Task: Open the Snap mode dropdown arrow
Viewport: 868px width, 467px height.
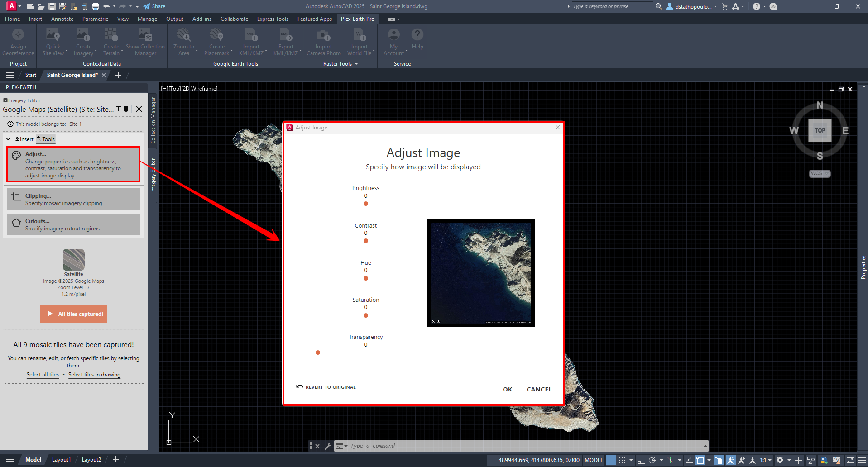Action: [x=631, y=460]
